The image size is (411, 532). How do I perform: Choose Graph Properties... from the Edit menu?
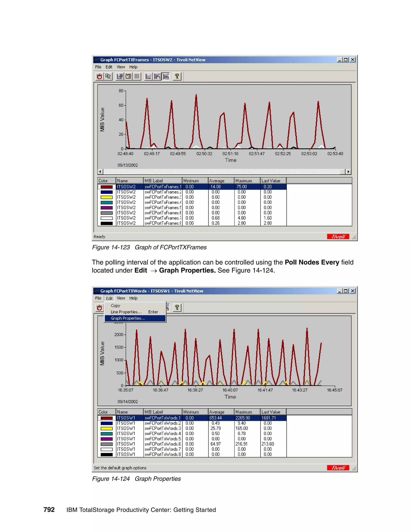(x=135, y=318)
